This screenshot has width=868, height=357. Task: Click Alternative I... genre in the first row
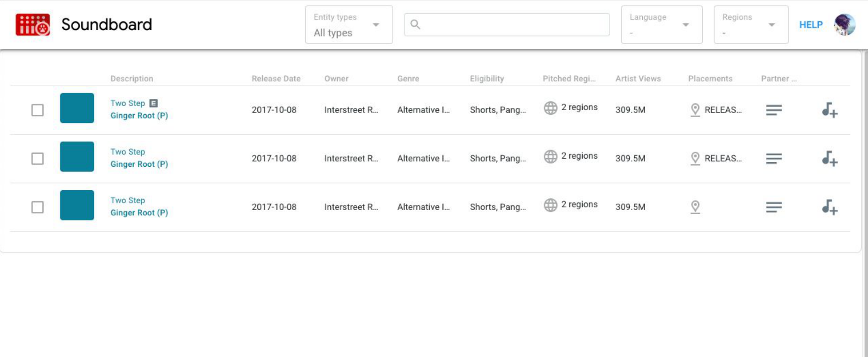(423, 110)
